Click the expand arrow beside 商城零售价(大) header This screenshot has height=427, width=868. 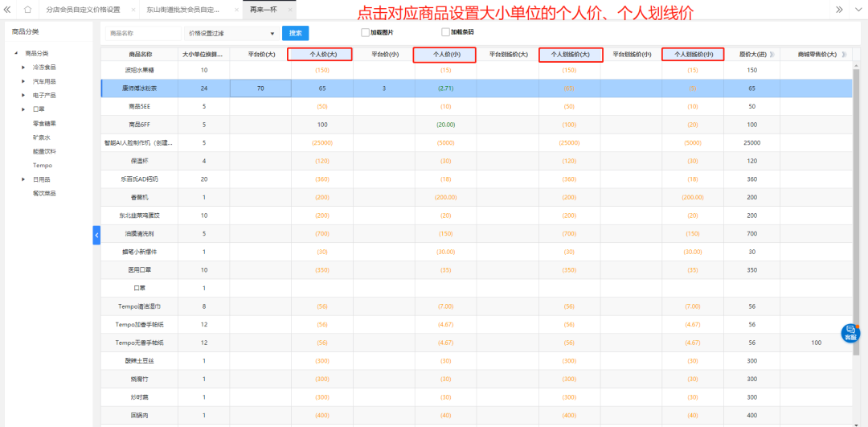pyautogui.click(x=845, y=55)
